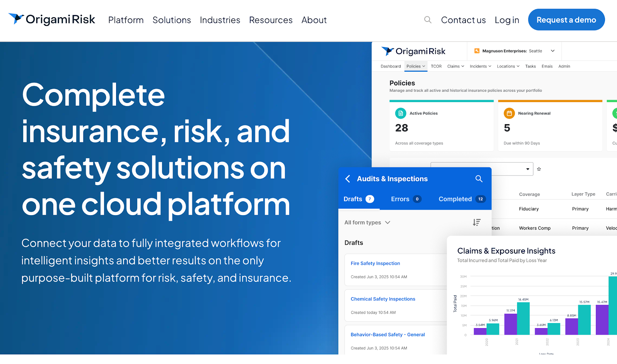Select the Tasks tab
Screen dimensions: 617x364
(530, 66)
